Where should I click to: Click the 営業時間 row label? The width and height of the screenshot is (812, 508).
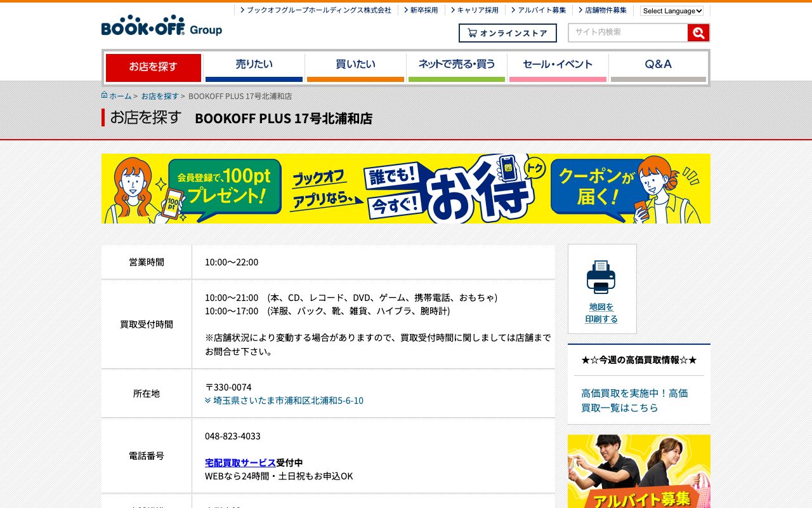point(147,262)
